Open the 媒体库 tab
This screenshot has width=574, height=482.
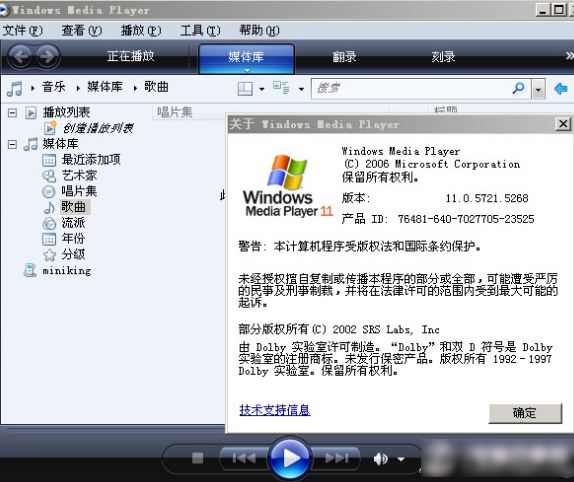246,58
